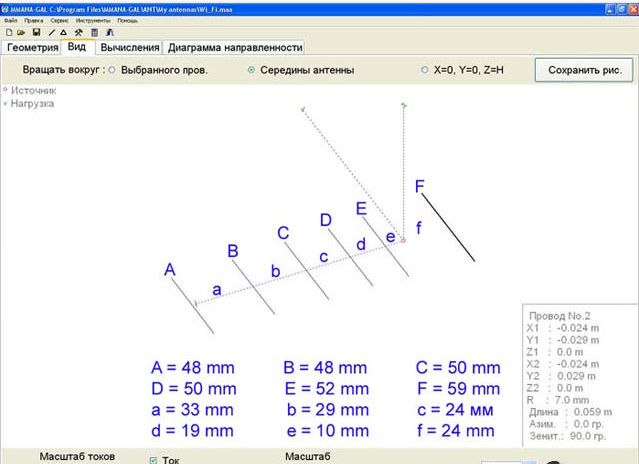This screenshot has height=464, width=639.
Task: Open the Помощь menu
Action: pyautogui.click(x=128, y=20)
